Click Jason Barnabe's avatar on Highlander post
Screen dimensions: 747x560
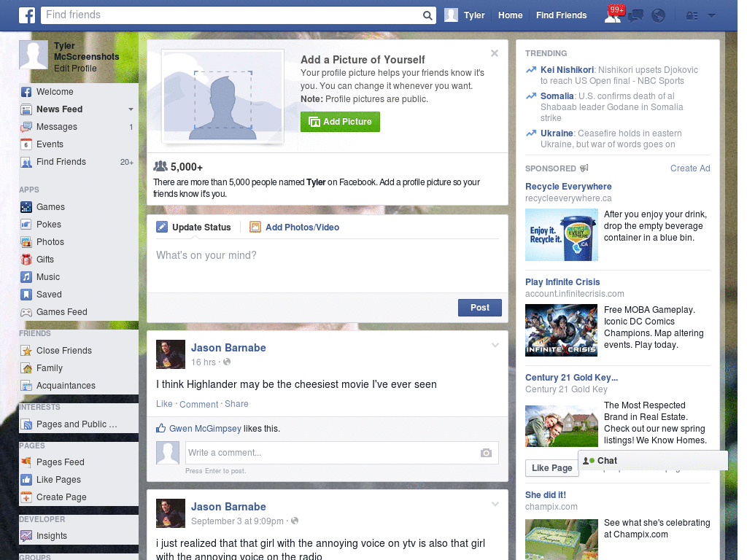click(x=171, y=354)
